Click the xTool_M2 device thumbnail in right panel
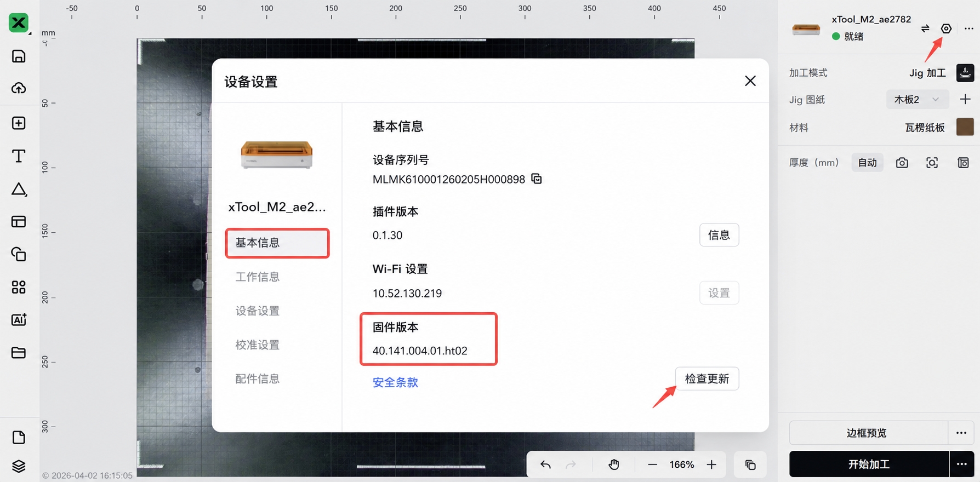The width and height of the screenshot is (980, 482). point(806,29)
